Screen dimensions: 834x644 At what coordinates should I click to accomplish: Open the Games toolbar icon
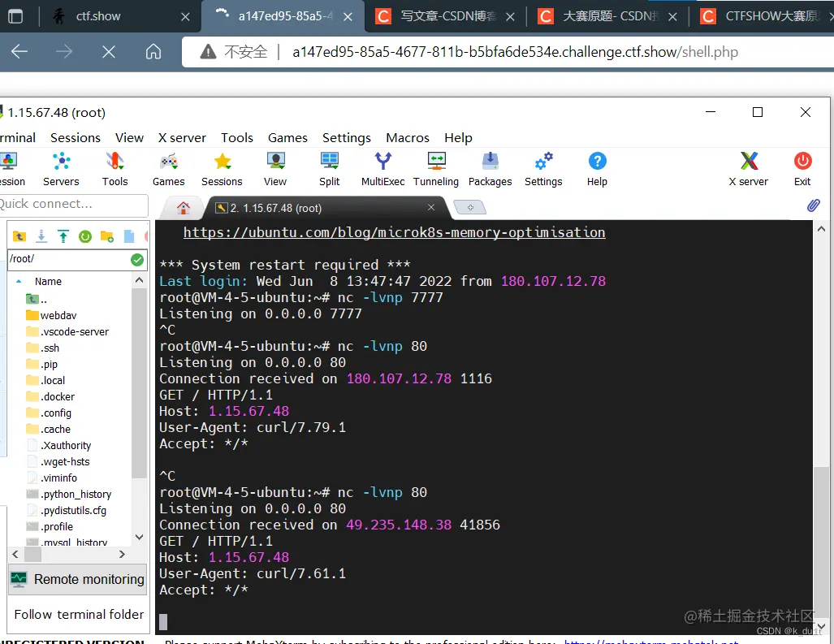click(x=169, y=169)
